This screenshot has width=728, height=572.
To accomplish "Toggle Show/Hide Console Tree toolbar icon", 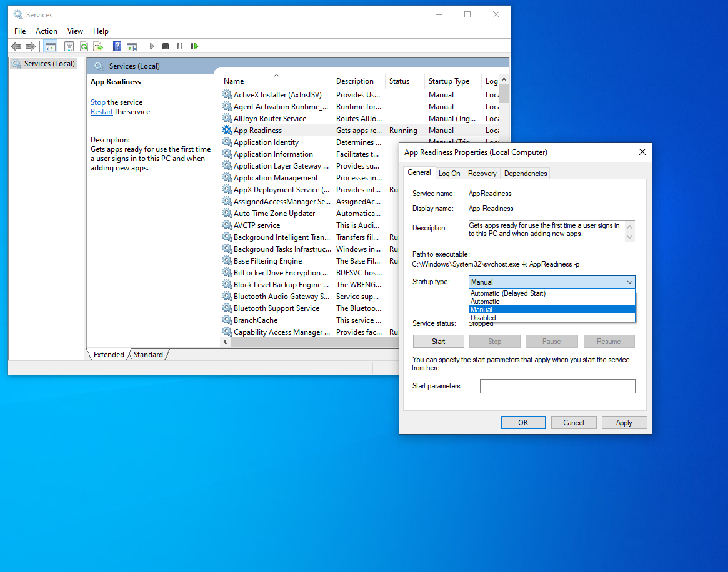I will 50,46.
